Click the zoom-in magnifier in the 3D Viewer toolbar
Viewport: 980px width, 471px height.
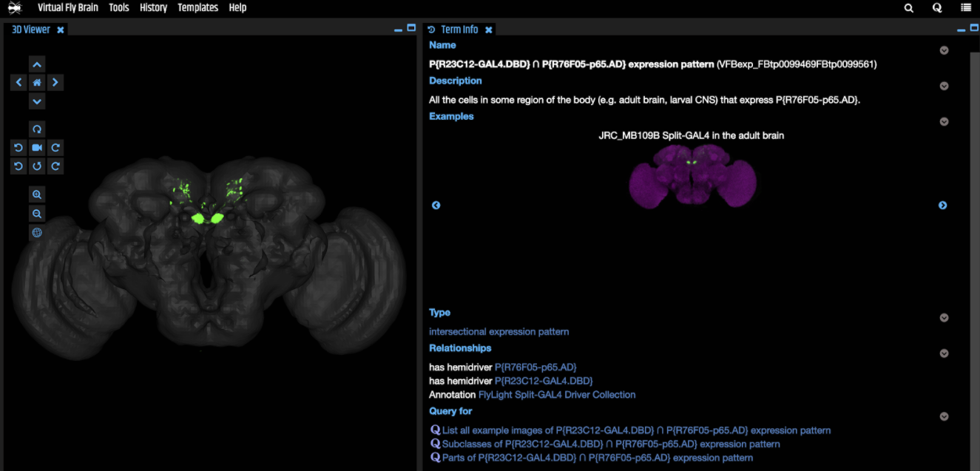(37, 194)
